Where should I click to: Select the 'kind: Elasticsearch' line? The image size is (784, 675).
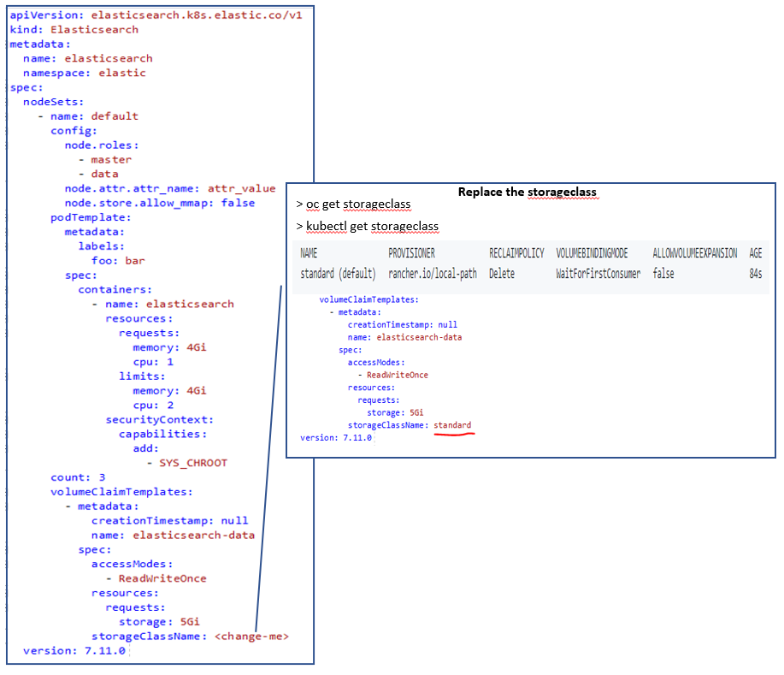point(74,30)
